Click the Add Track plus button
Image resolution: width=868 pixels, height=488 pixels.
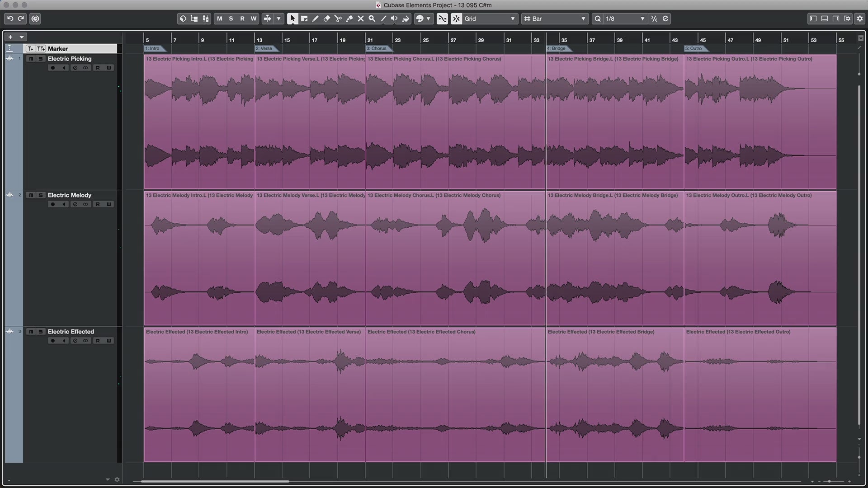10,37
